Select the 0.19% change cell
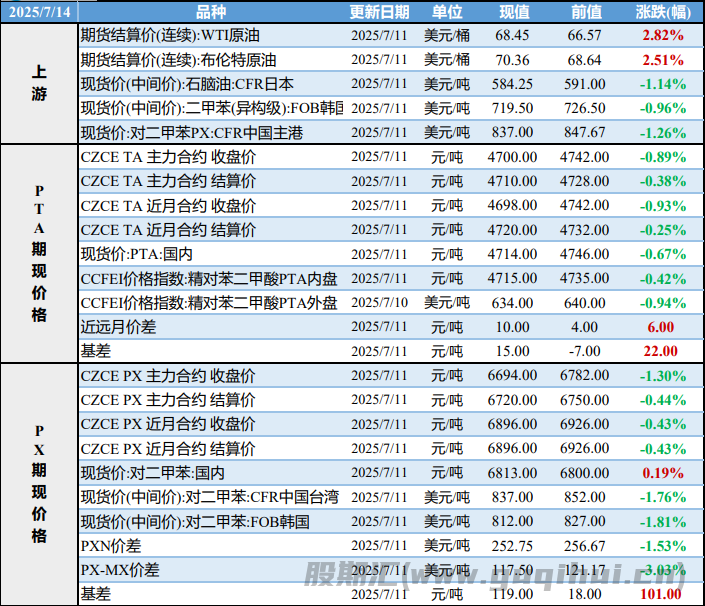 click(662, 472)
